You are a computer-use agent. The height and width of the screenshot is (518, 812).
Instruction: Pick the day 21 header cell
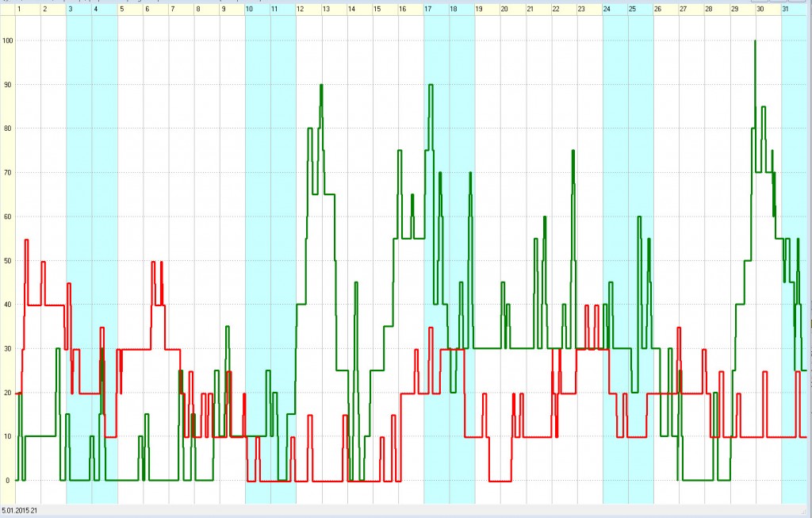point(539,9)
